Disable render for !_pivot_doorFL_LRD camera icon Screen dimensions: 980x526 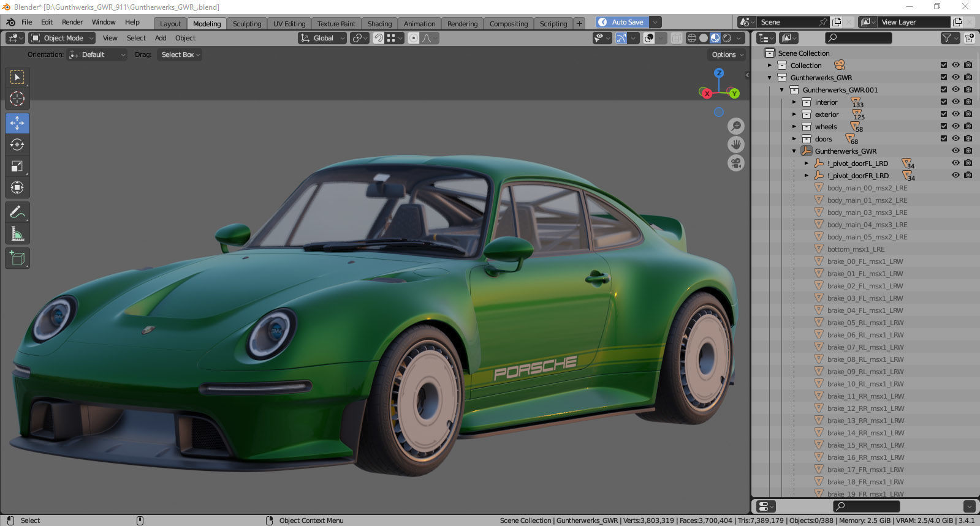click(968, 163)
